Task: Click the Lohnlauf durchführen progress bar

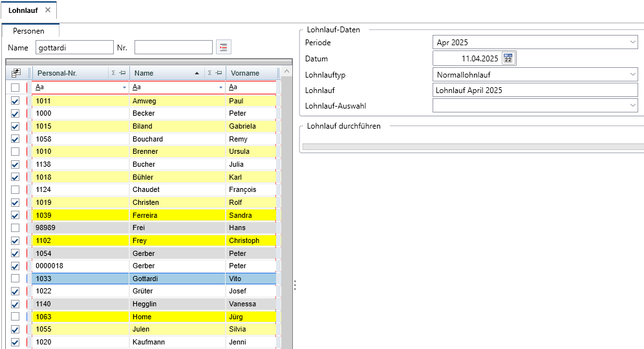Action: (473, 147)
